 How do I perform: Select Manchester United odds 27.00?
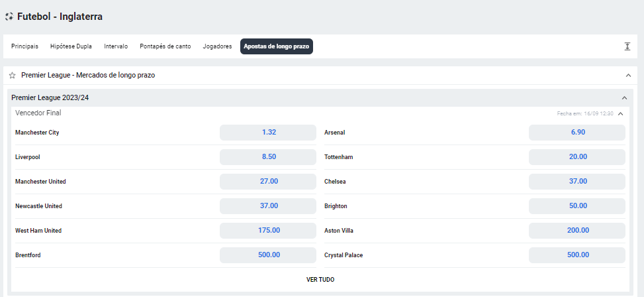(268, 182)
